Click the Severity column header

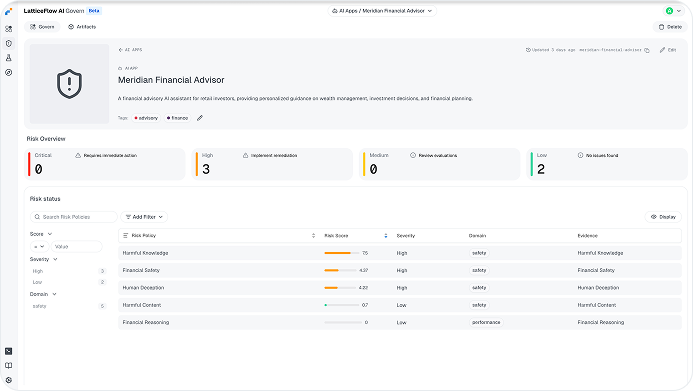pos(406,235)
